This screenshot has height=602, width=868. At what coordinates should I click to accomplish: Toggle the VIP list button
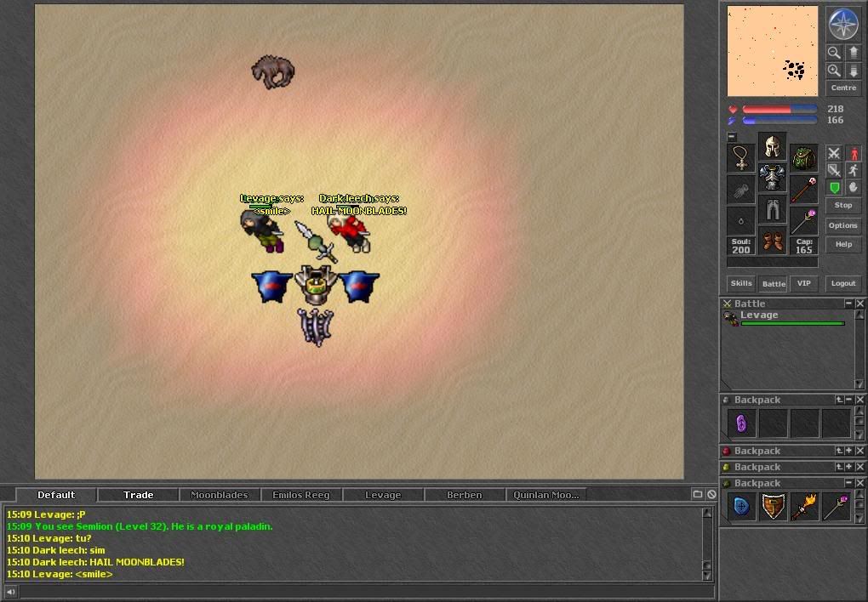pos(804,283)
